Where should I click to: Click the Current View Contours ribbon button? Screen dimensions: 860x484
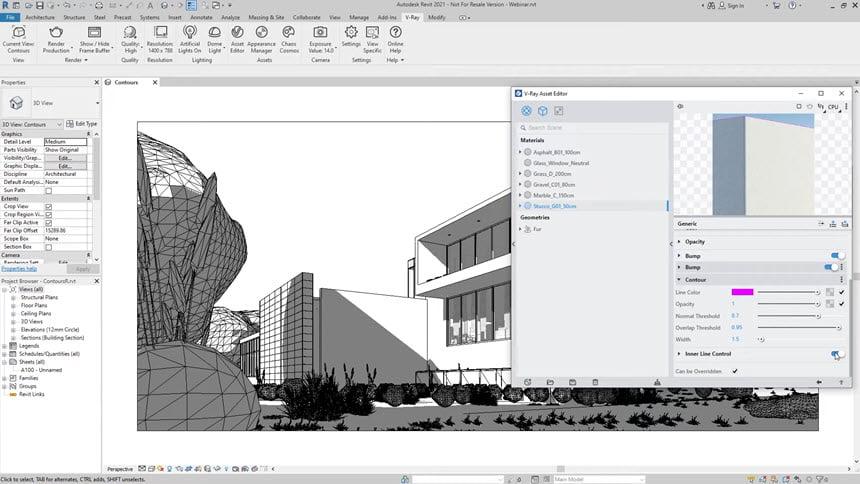coord(18,39)
